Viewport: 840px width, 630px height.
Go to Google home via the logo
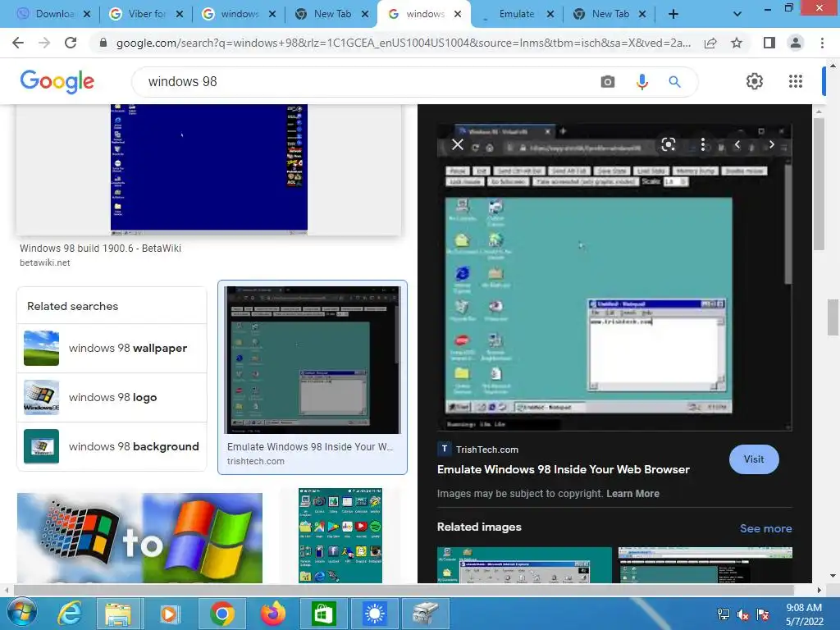[x=57, y=81]
